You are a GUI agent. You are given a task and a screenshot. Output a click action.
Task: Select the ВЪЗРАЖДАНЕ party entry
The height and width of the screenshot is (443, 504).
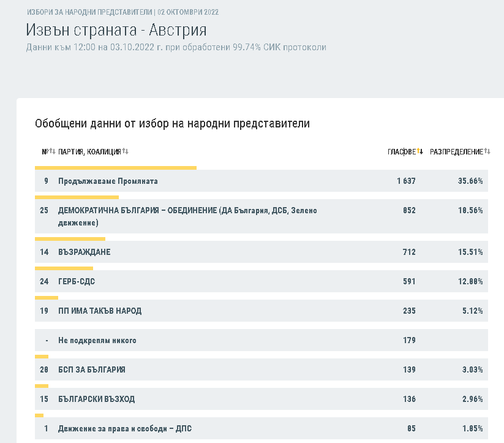[85, 252]
